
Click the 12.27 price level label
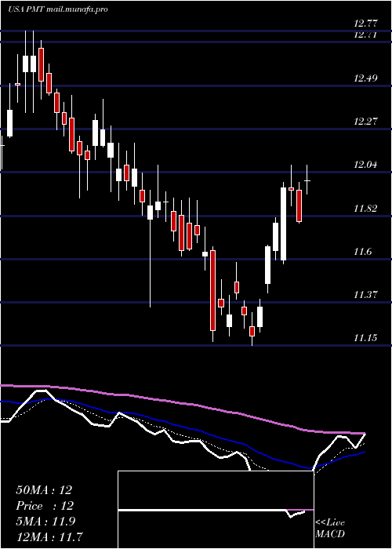(x=366, y=122)
